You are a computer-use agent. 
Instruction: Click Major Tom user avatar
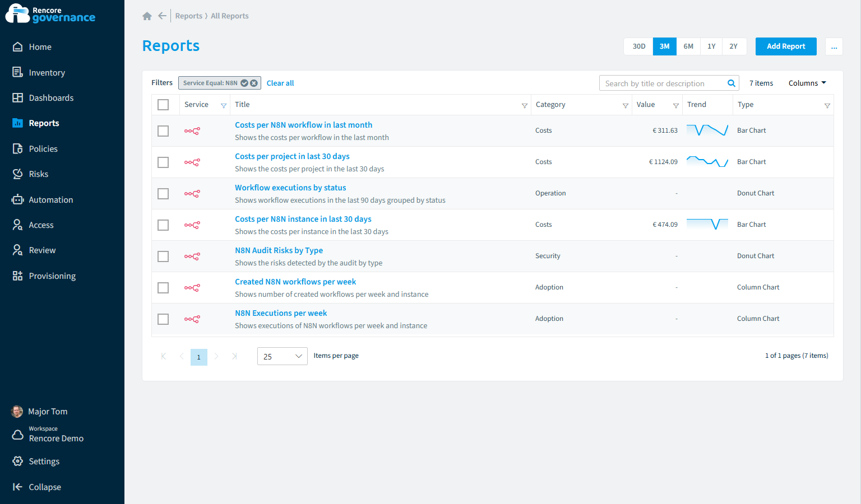tap(17, 412)
